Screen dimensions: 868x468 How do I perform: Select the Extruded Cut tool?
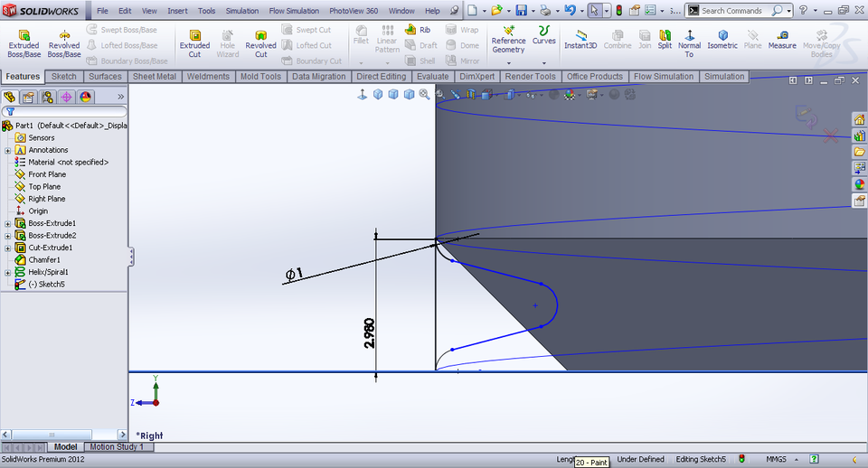(x=194, y=43)
